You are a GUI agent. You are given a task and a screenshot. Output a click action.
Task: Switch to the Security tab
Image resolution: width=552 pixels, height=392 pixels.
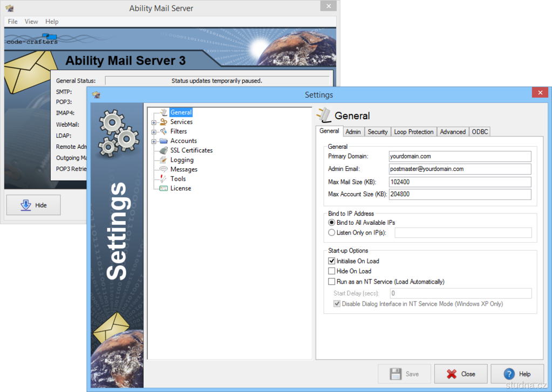[x=378, y=132]
